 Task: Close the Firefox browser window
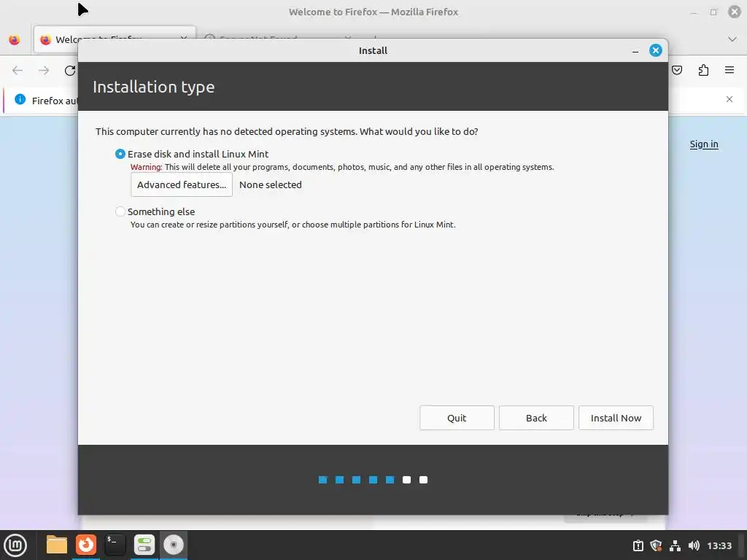(735, 12)
